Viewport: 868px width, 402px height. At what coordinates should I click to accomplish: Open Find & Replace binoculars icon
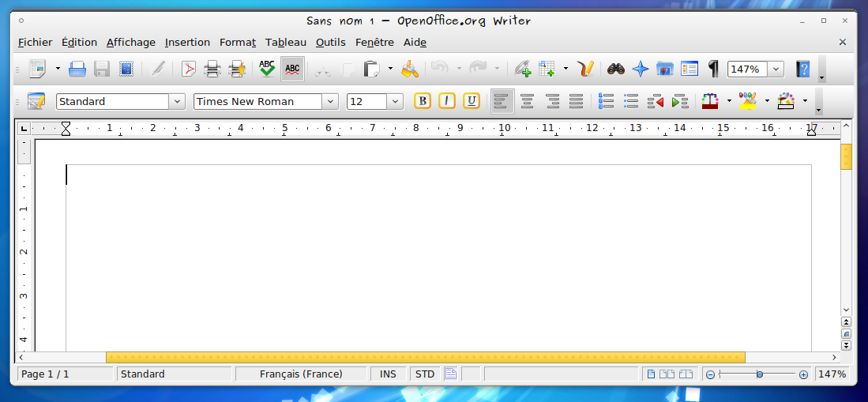[616, 70]
